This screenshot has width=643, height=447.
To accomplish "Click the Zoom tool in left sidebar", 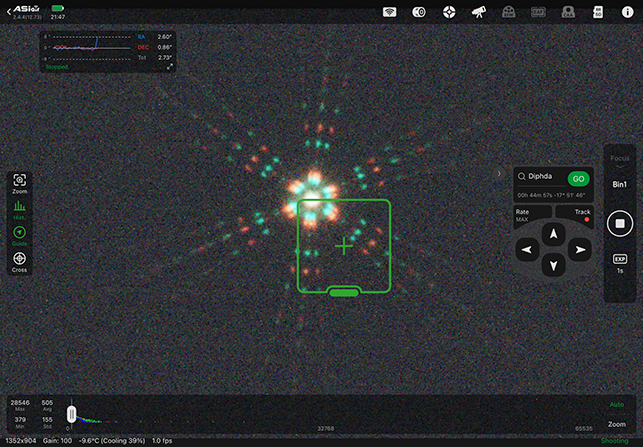I will tap(19, 182).
